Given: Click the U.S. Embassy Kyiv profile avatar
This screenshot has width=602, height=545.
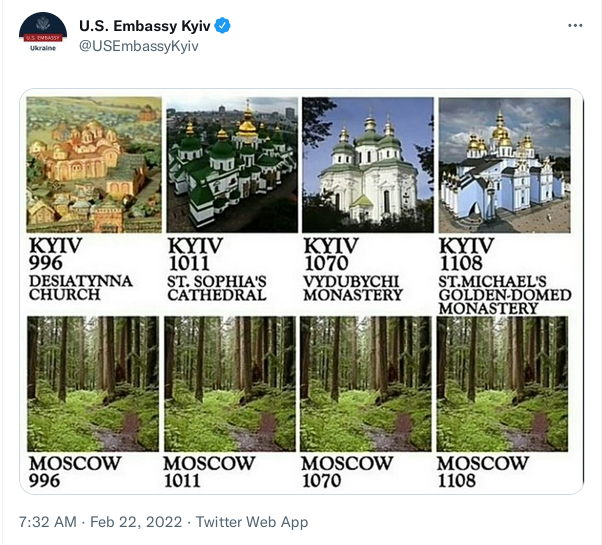Looking at the screenshot, I should 43,36.
